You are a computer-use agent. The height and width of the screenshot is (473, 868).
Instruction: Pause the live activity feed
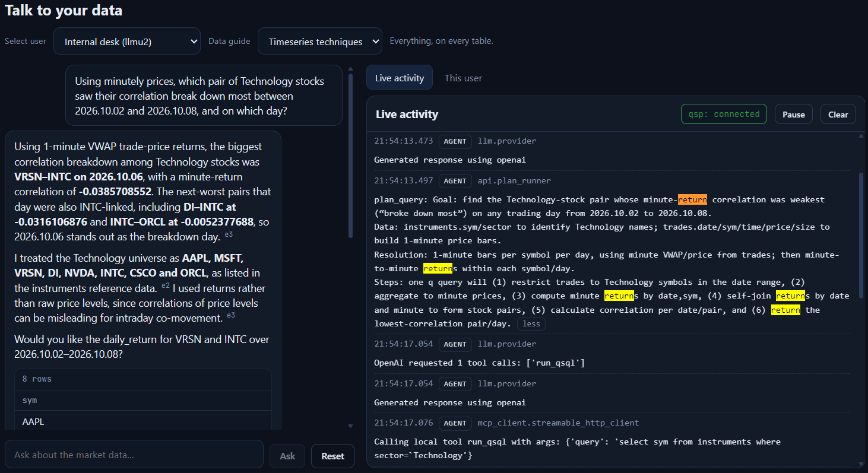(x=793, y=114)
